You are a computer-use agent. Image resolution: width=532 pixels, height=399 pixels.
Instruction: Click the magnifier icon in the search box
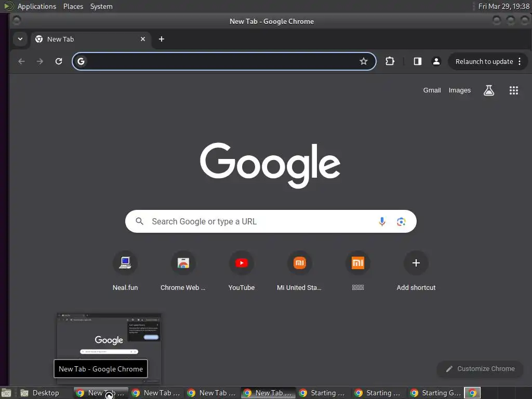pyautogui.click(x=139, y=221)
